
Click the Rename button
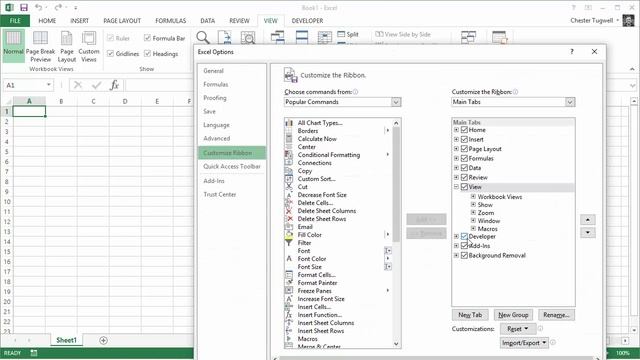pos(556,315)
